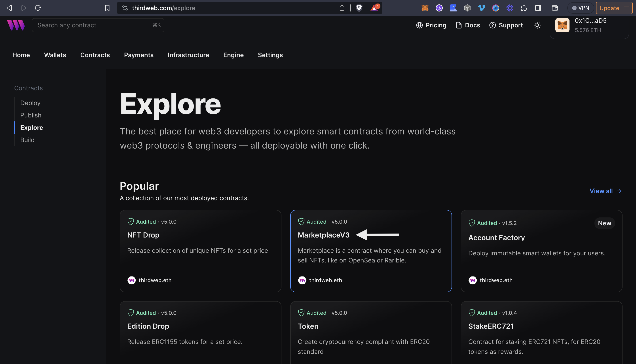Open the Contracts navigation tab
Viewport: 636px width, 364px height.
point(95,55)
